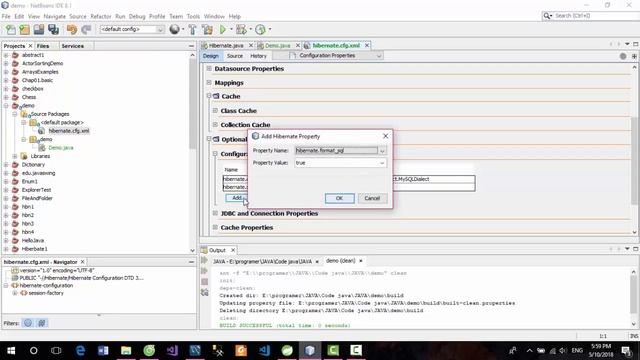Open File Explorer from the taskbar
Screen dimensions: 640x360
point(126,351)
